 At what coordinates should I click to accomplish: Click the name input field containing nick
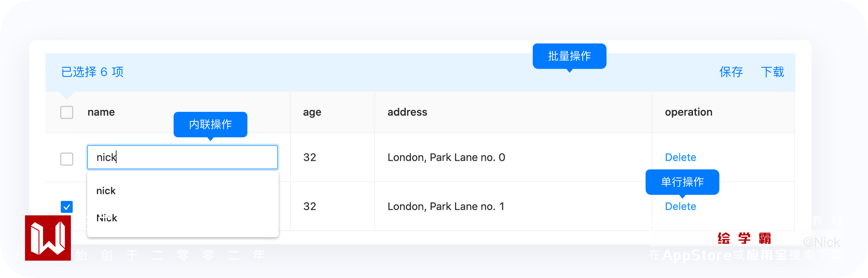(x=182, y=157)
